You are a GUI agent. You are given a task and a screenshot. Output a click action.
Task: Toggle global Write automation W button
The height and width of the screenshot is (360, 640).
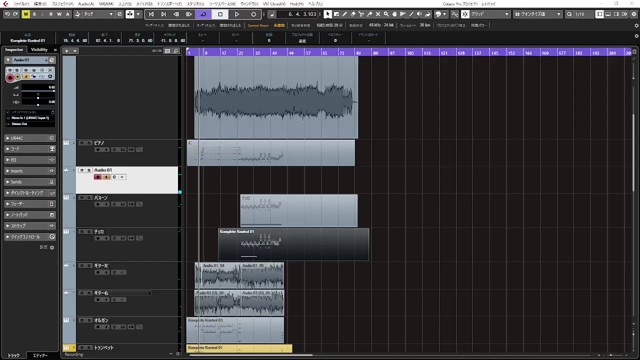click(59, 14)
